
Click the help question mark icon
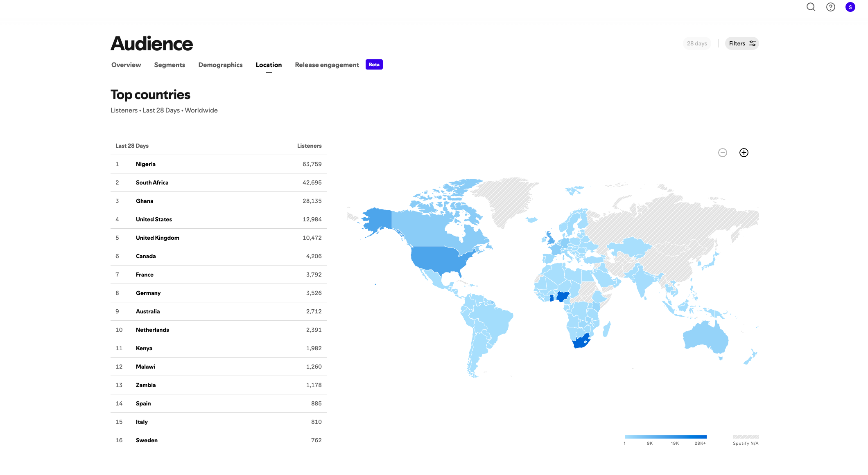(x=830, y=7)
